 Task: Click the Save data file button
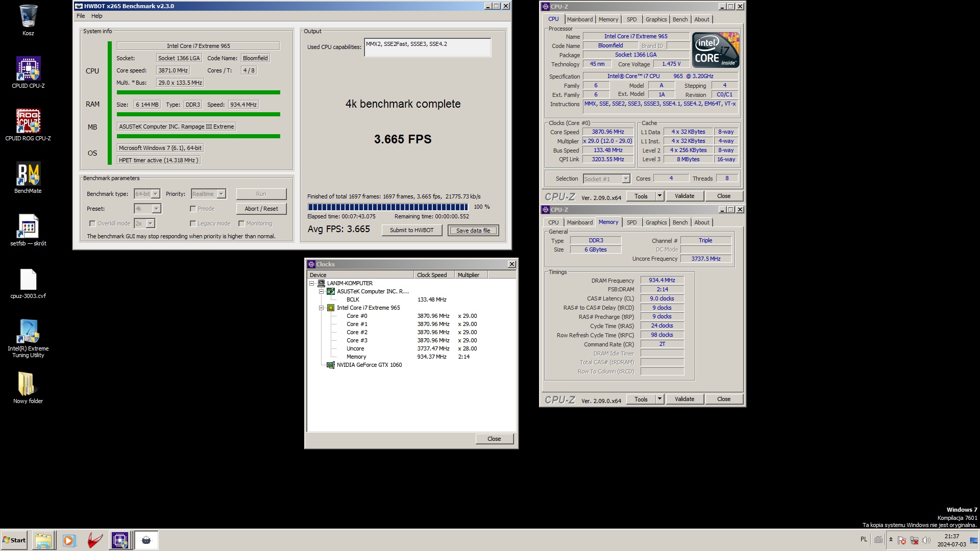[473, 231]
